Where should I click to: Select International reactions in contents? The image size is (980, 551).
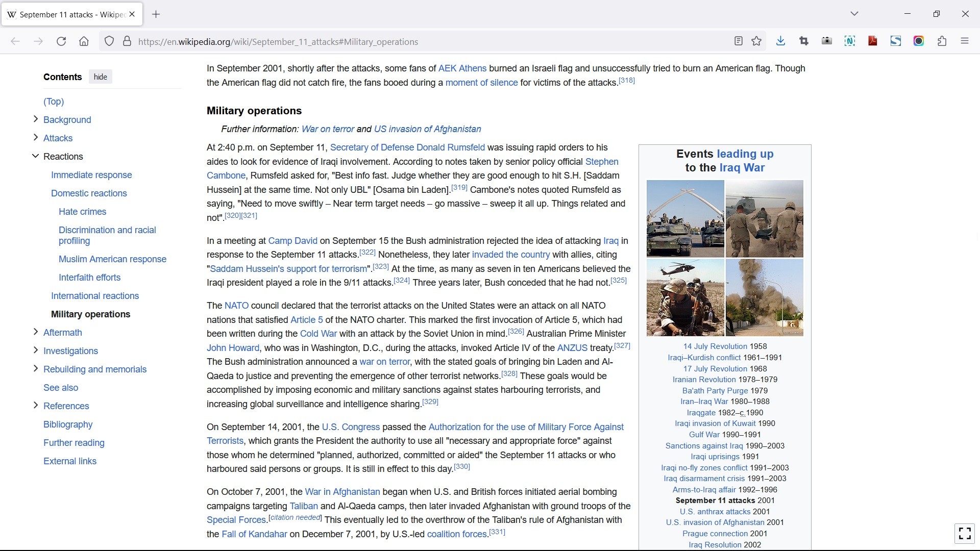(95, 296)
